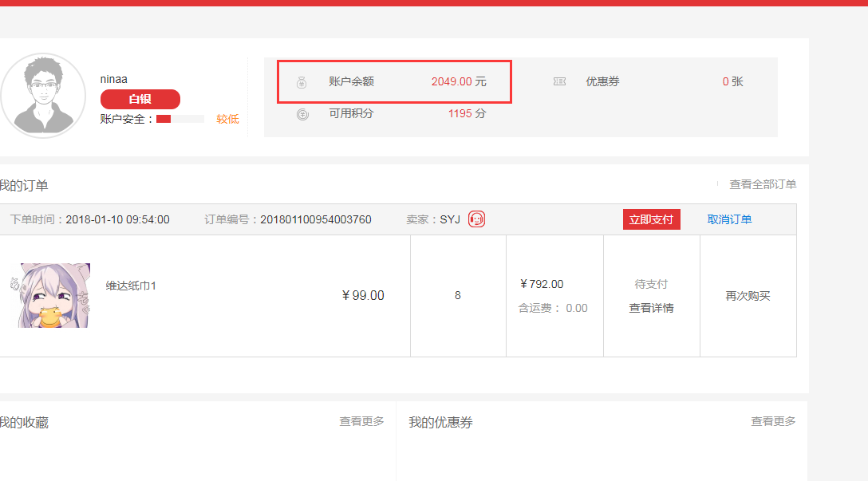The width and height of the screenshot is (868, 481).
Task: Click the money bag icon beside 账户余额
Action: pyautogui.click(x=302, y=81)
